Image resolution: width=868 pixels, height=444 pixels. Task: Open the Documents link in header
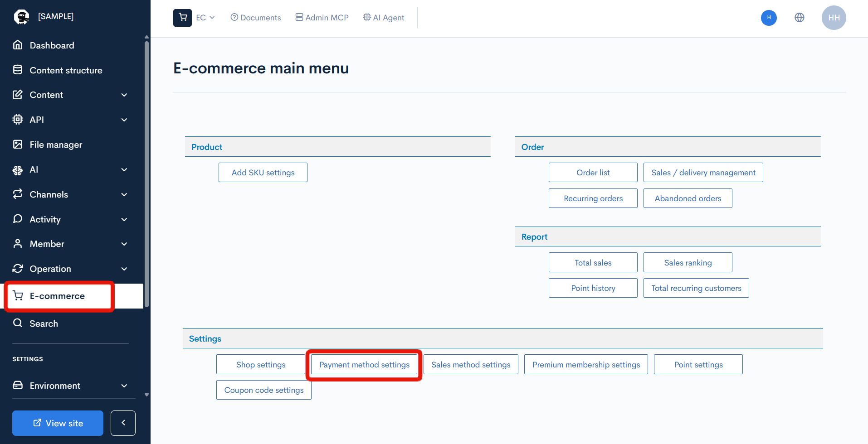(256, 18)
